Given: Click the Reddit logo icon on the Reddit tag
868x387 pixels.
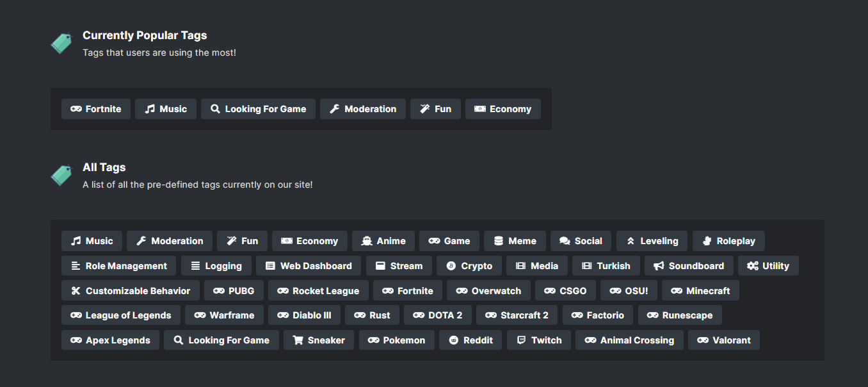Looking at the screenshot, I should (453, 340).
